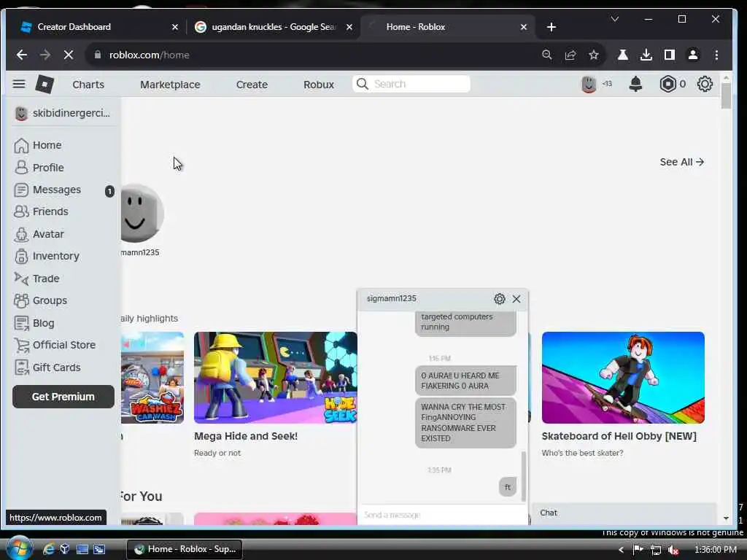Open Marketplace in the top navigation
Viewport: 747px width, 560px height.
170,85
